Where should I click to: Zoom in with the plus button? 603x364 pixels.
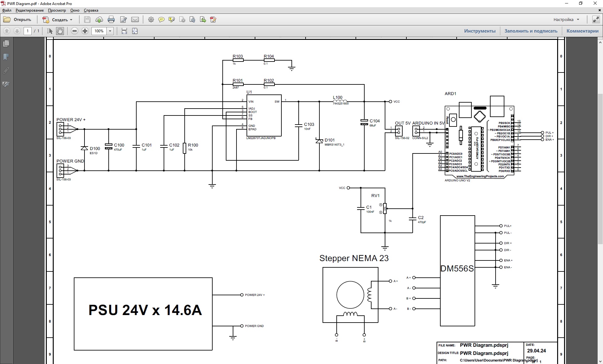(85, 31)
